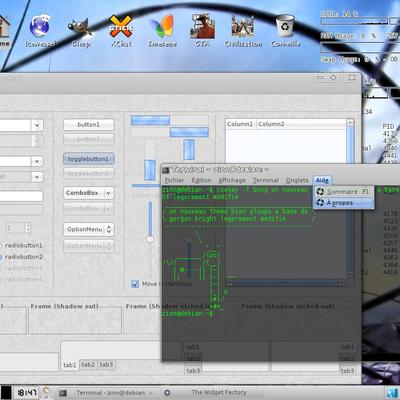
Task: Expand the disabled ComboBox dropdown
Action: tap(109, 208)
